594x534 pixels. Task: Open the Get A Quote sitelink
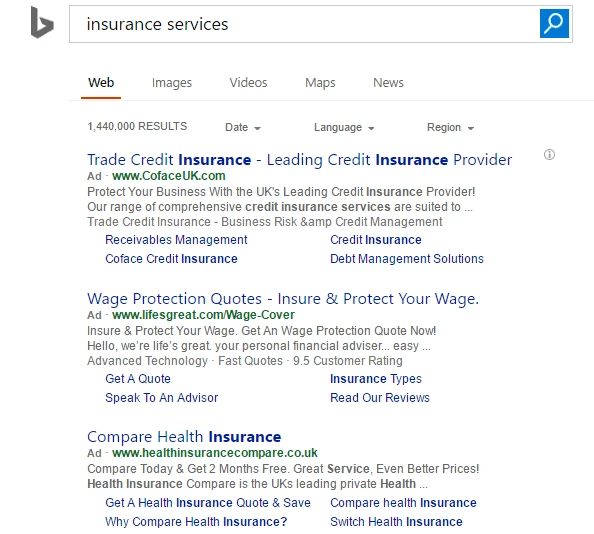click(x=138, y=379)
